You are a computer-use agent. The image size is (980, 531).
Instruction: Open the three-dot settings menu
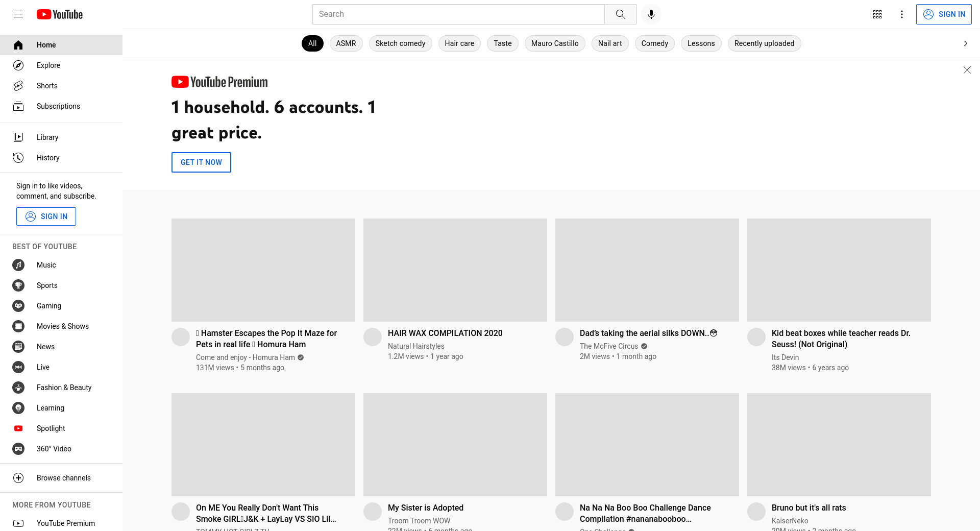point(902,14)
